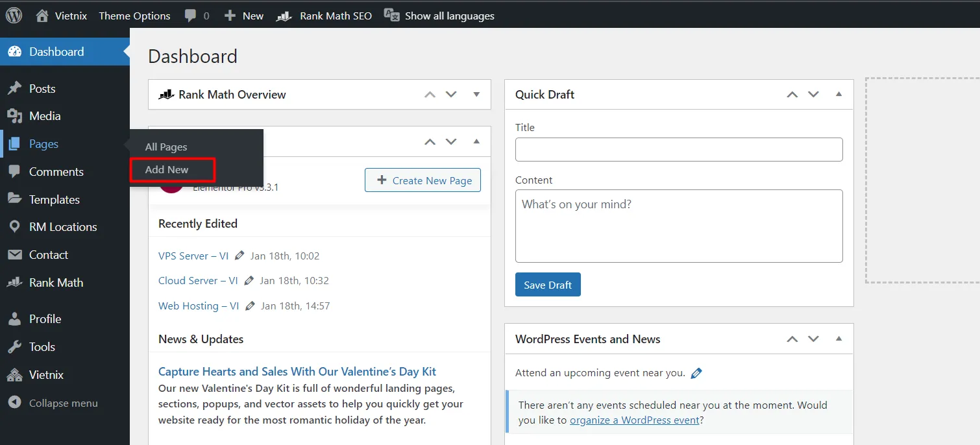Open the WordPress logo menu in admin bar

14,15
